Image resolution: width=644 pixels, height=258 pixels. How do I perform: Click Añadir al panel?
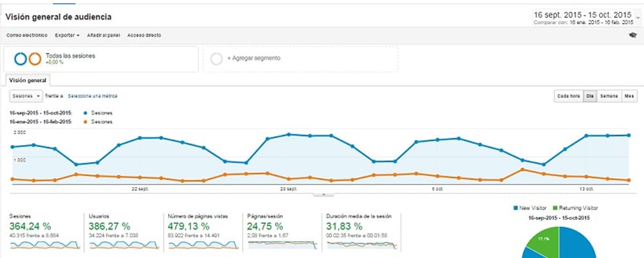103,35
